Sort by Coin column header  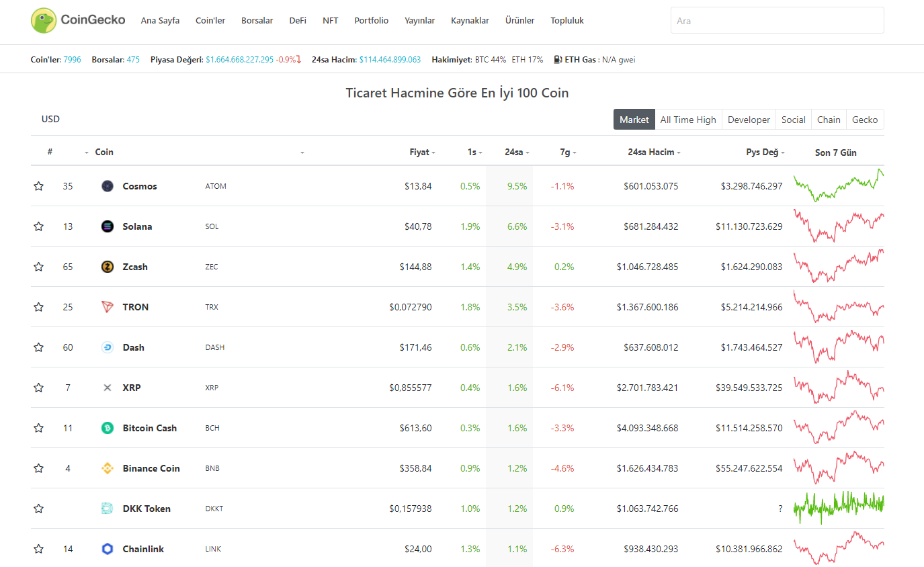[104, 152]
